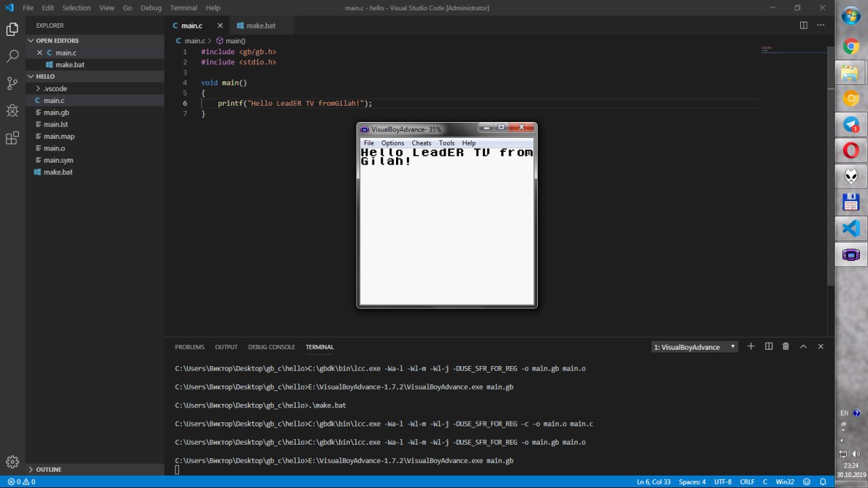This screenshot has width=868, height=488.
Task: Click Win32 configuration in status bar
Action: (785, 482)
